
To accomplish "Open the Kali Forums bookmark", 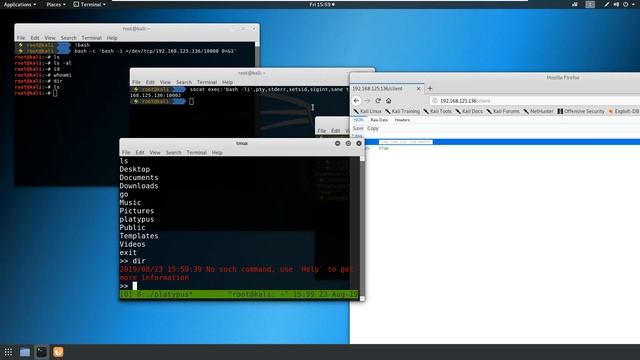I will (503, 111).
